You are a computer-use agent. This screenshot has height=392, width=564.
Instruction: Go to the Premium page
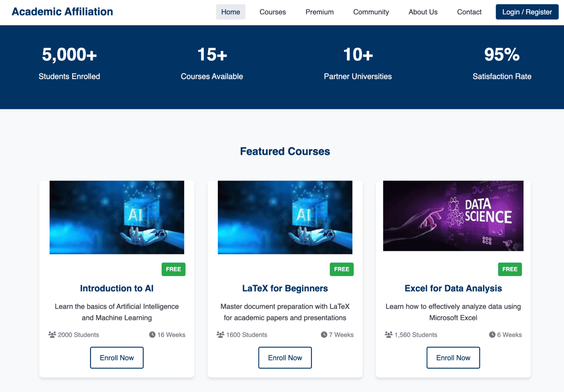pyautogui.click(x=319, y=12)
